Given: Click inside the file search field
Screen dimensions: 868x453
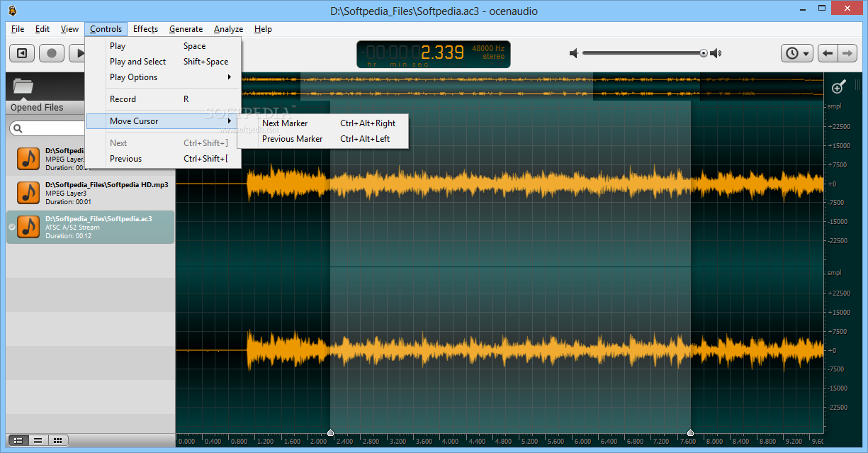Looking at the screenshot, I should click(x=53, y=128).
